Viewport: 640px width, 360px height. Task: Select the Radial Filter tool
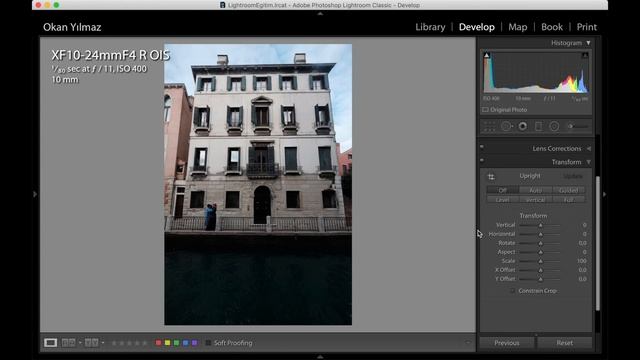(x=554, y=127)
